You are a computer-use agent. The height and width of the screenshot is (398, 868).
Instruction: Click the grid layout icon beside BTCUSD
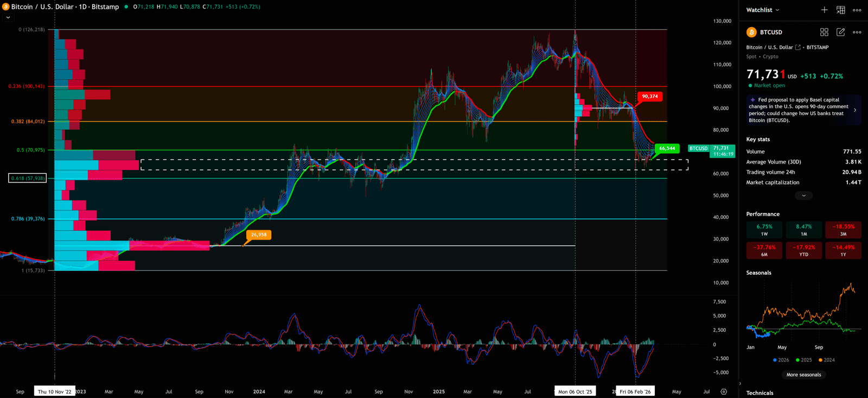824,32
